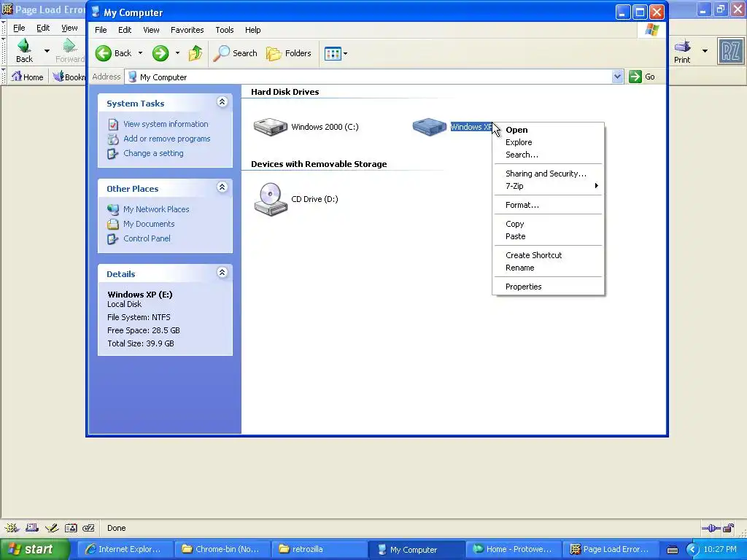Image resolution: width=747 pixels, height=560 pixels.
Task: Select the Windows XP (E:) drive icon
Action: [429, 127]
